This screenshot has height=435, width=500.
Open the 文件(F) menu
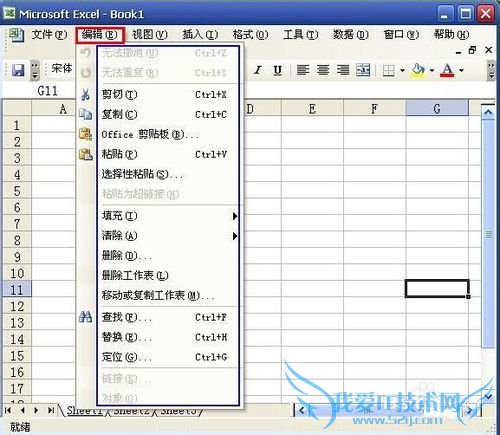point(49,34)
